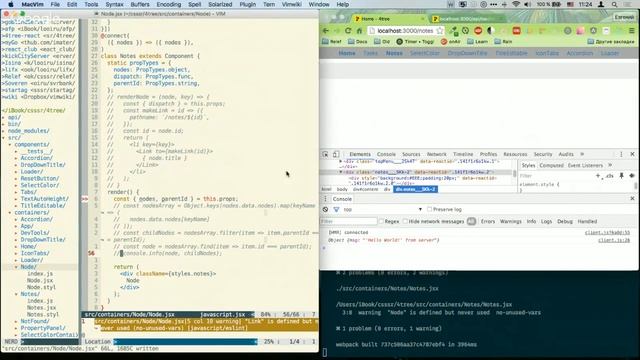Viewport: 640px width, 360px height.
Task: Open the Docs bookmarks folder
Action: tap(358, 42)
